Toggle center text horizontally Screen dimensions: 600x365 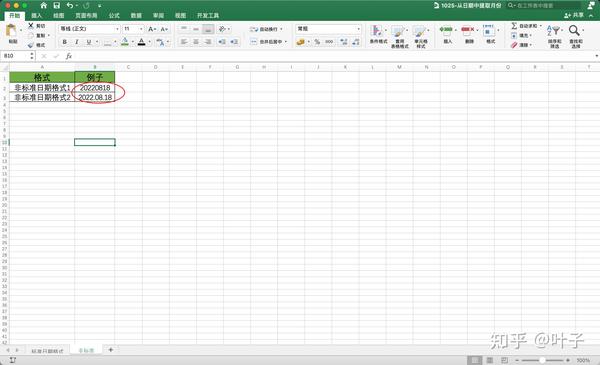[196, 41]
